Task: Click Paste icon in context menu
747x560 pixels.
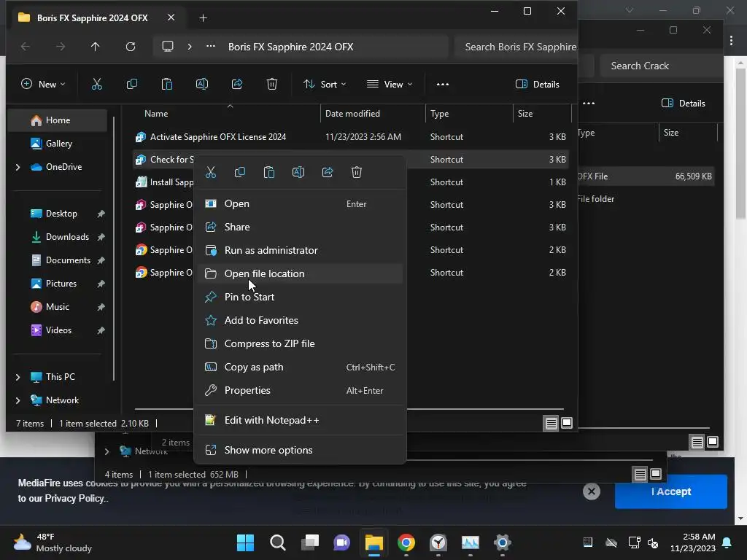Action: (269, 172)
